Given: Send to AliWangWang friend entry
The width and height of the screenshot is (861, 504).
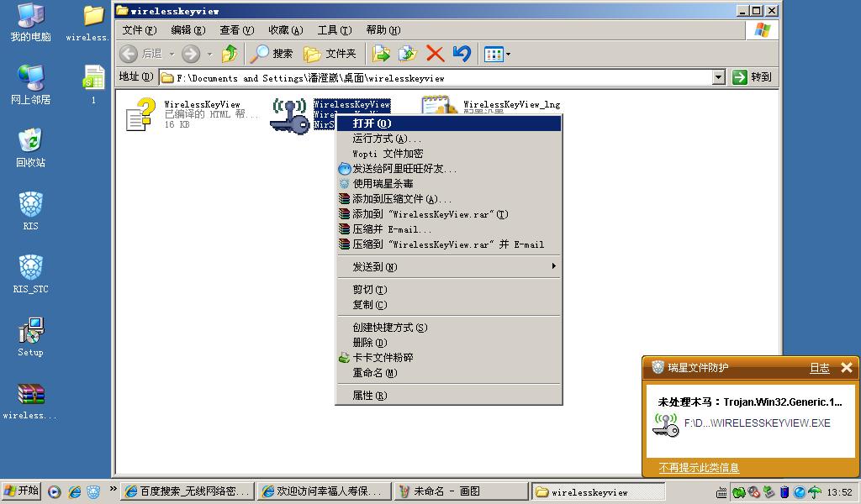Looking at the screenshot, I should pos(449,169).
